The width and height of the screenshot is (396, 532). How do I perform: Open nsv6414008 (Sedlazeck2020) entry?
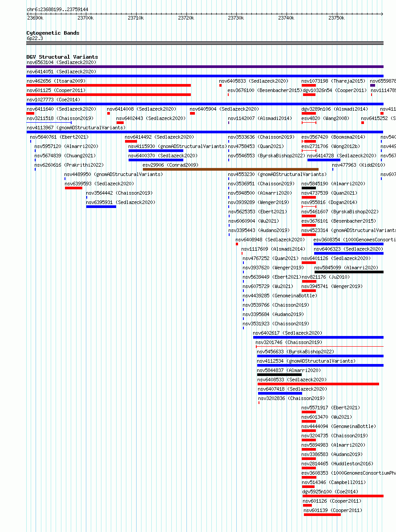(141, 109)
